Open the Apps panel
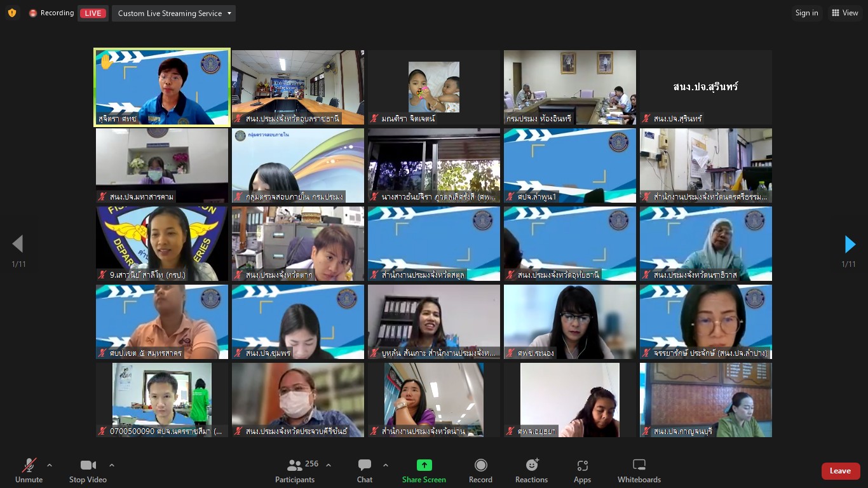 pyautogui.click(x=582, y=471)
